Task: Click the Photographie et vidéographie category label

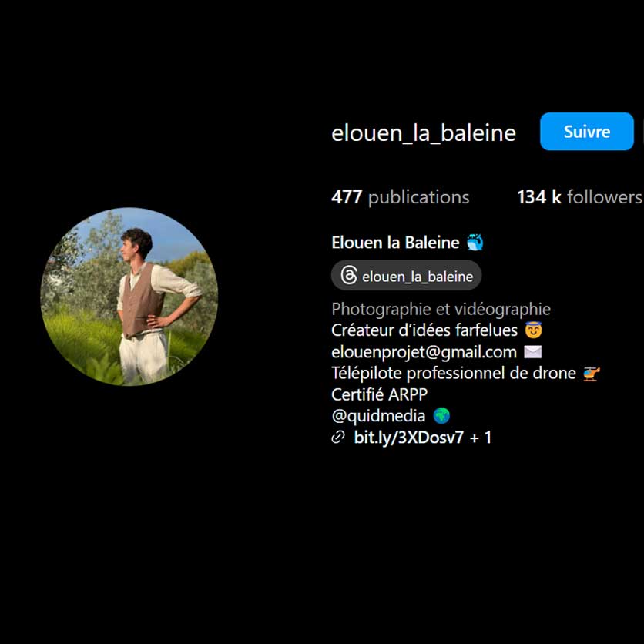Action: coord(441,309)
